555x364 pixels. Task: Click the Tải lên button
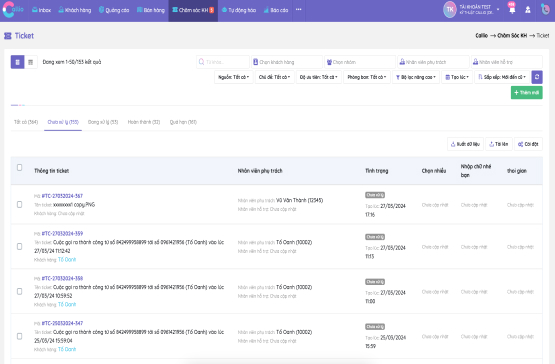point(498,144)
